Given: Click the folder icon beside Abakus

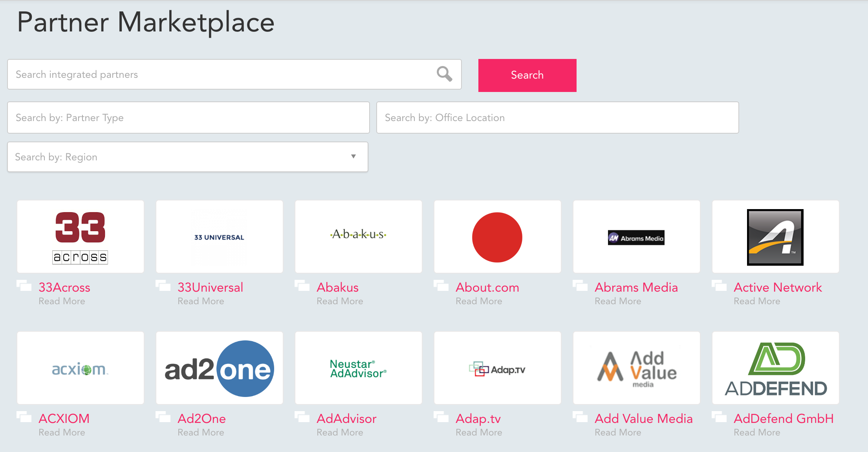Looking at the screenshot, I should coord(303,287).
